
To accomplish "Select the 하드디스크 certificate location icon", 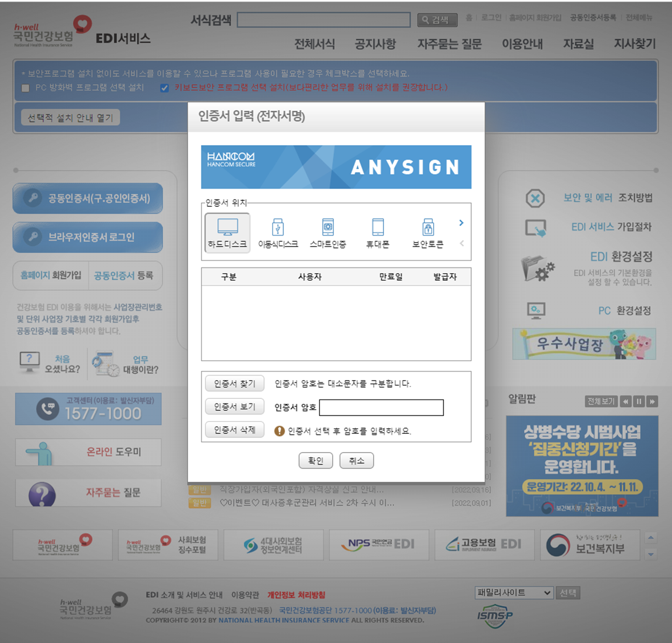I will coord(227,231).
